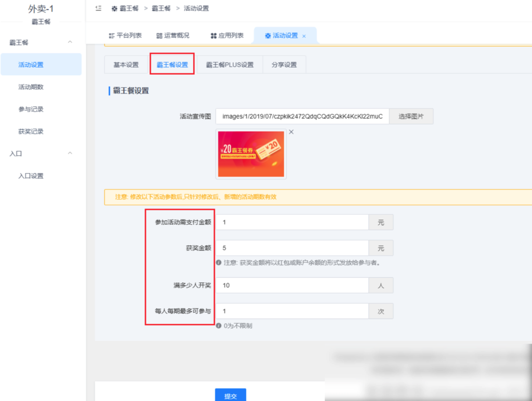The height and width of the screenshot is (401, 532).
Task: Remove the uploaded promo image with X
Action: 291,132
